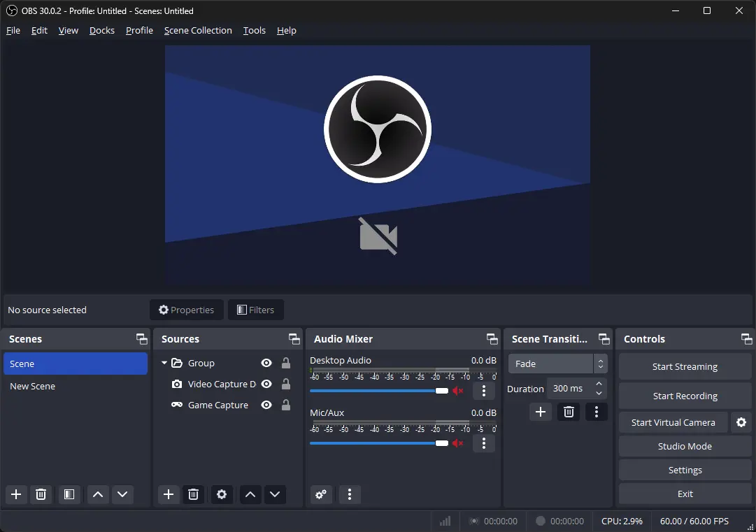Unmute Desktop Audio speaker icon
This screenshot has width=756, height=532.
tap(457, 391)
